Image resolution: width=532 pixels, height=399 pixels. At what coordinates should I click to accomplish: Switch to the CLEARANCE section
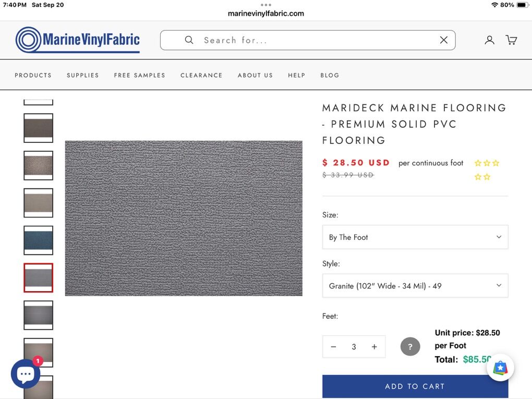pos(201,75)
